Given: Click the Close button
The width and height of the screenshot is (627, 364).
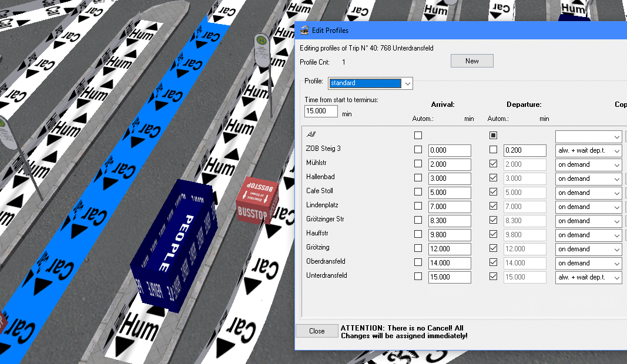Looking at the screenshot, I should (x=317, y=331).
